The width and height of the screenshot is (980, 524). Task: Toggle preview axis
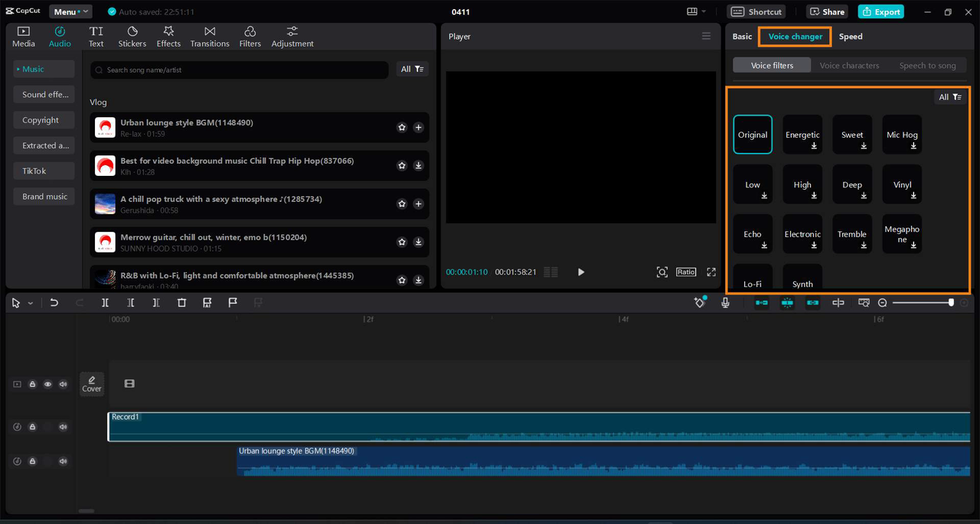click(838, 303)
